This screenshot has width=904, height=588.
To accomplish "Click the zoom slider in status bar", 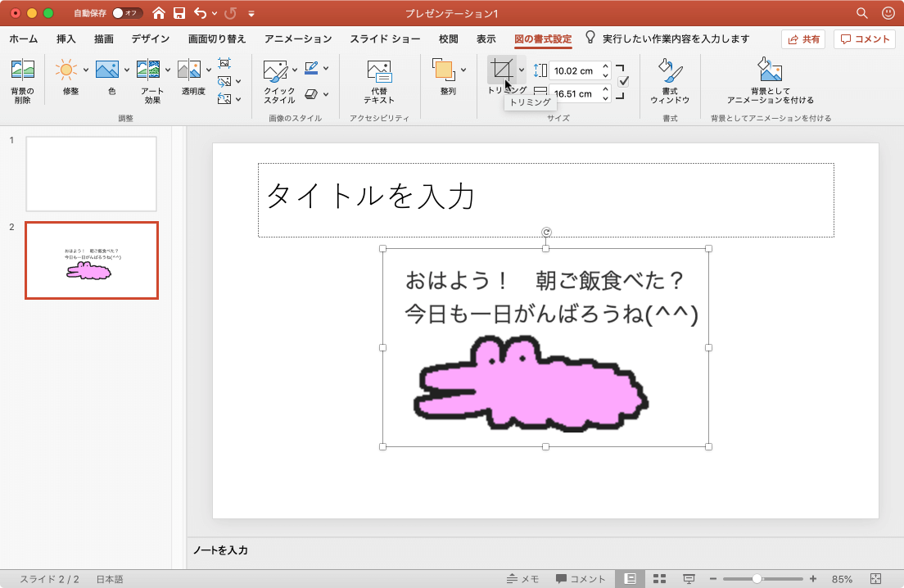I will click(757, 578).
